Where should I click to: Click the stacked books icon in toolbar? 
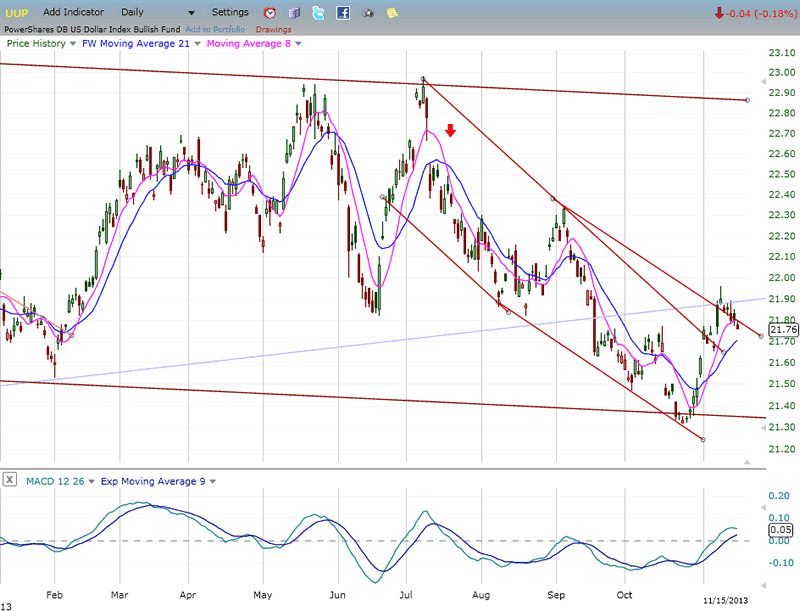[294, 13]
